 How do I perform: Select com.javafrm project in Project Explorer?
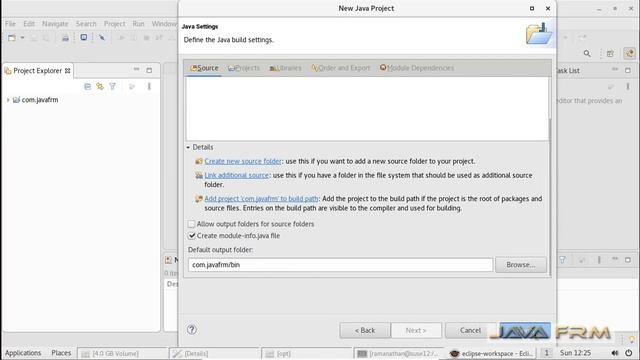pyautogui.click(x=40, y=100)
